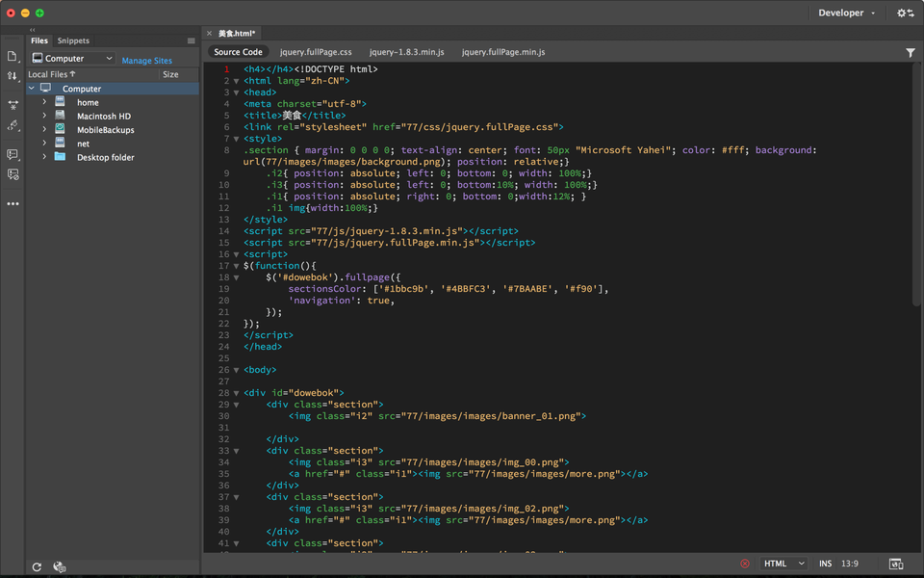Click the globe icon beside Refresh

pyautogui.click(x=59, y=566)
